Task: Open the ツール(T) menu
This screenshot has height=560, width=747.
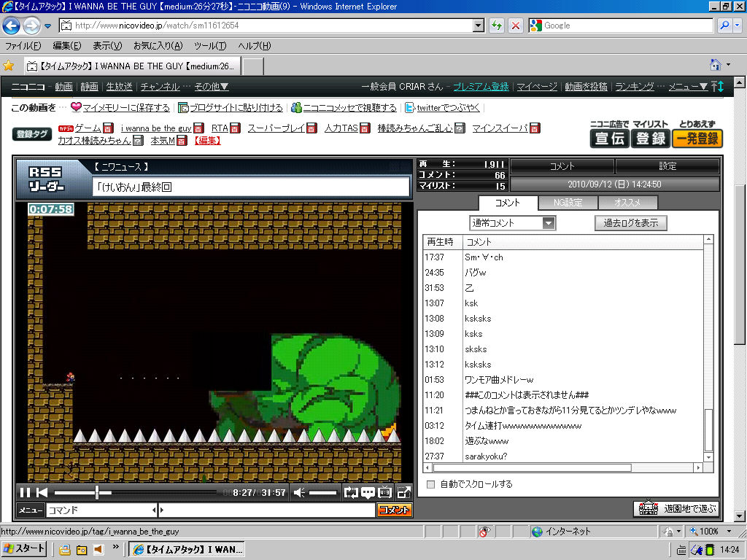Action: pyautogui.click(x=210, y=46)
